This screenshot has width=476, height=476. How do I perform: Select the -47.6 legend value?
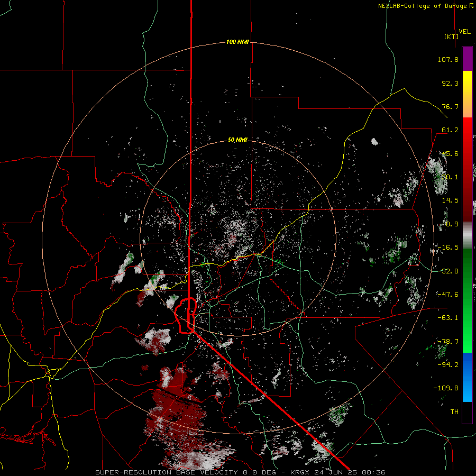coord(448,295)
